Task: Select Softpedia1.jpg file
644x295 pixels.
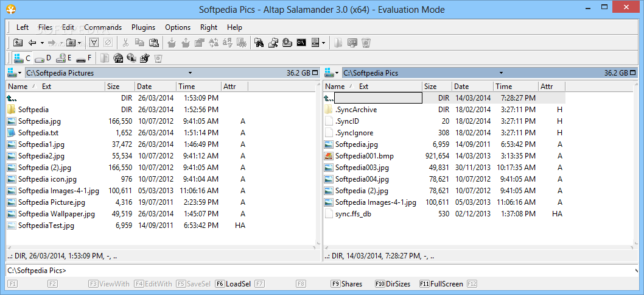Action: click(x=41, y=144)
